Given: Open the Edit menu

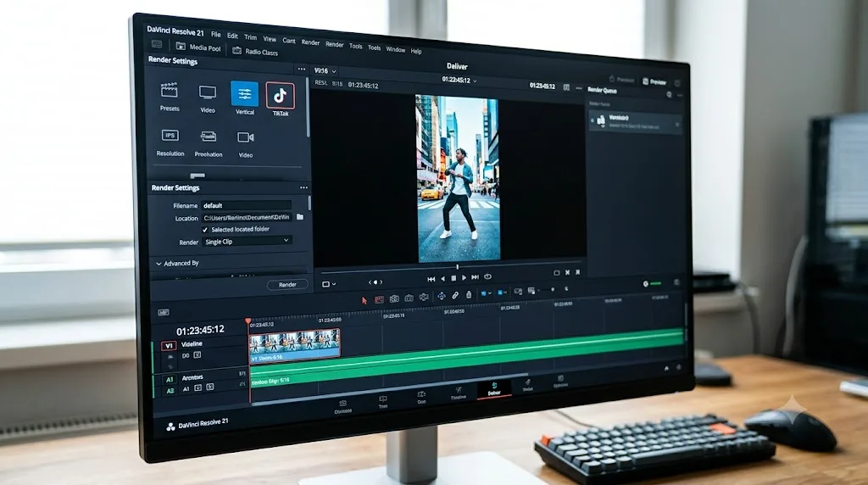Looking at the screenshot, I should click(232, 36).
